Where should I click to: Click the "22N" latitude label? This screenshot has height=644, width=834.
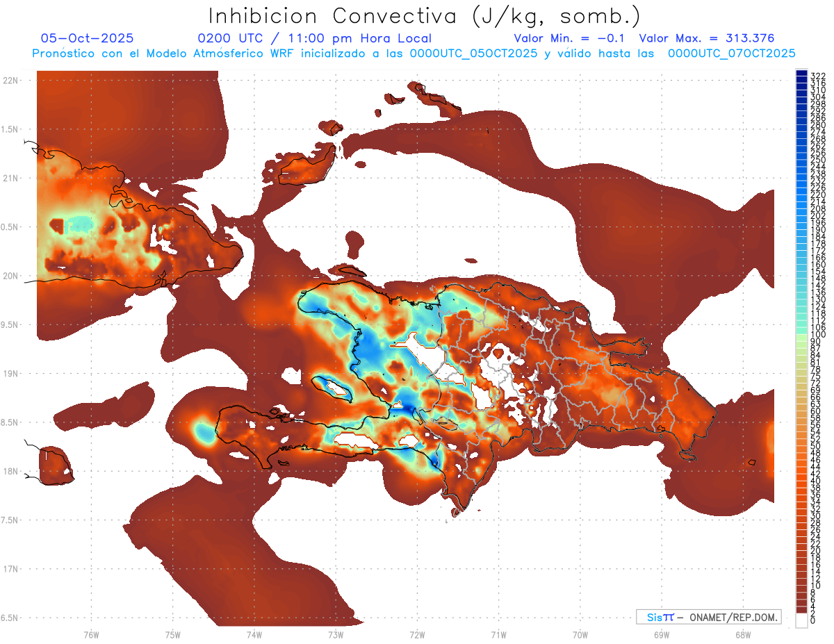[10, 80]
